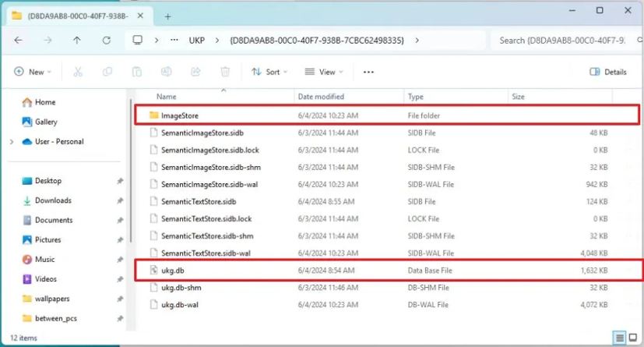Screen dimensions: 644x347
Task: Click the Cut scissors icon
Action: point(78,72)
